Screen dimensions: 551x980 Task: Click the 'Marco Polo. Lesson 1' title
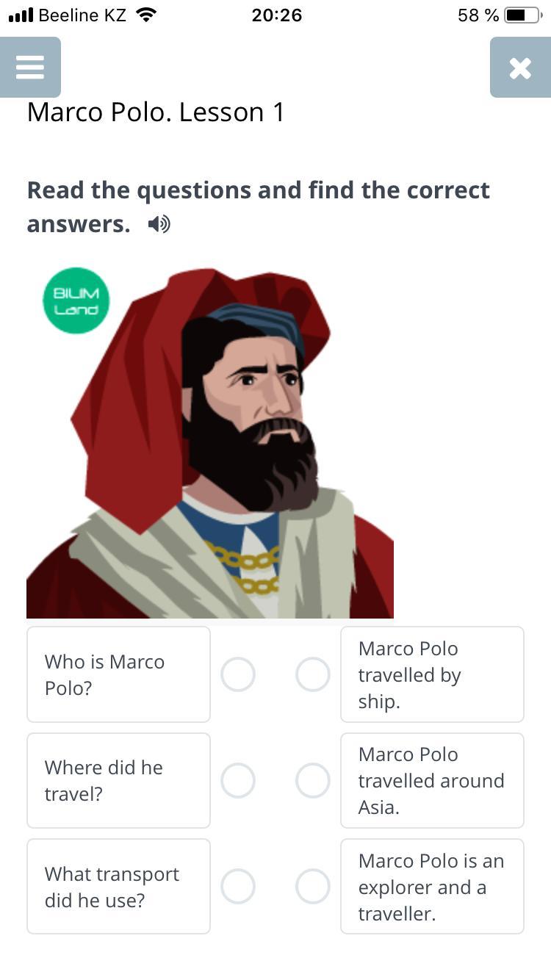(x=156, y=112)
